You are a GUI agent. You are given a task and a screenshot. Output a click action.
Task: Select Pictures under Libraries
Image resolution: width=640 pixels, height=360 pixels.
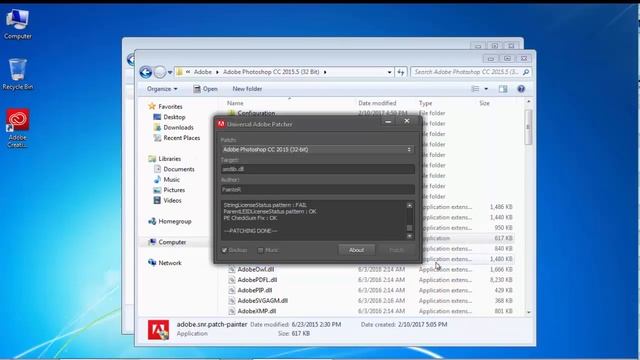174,190
